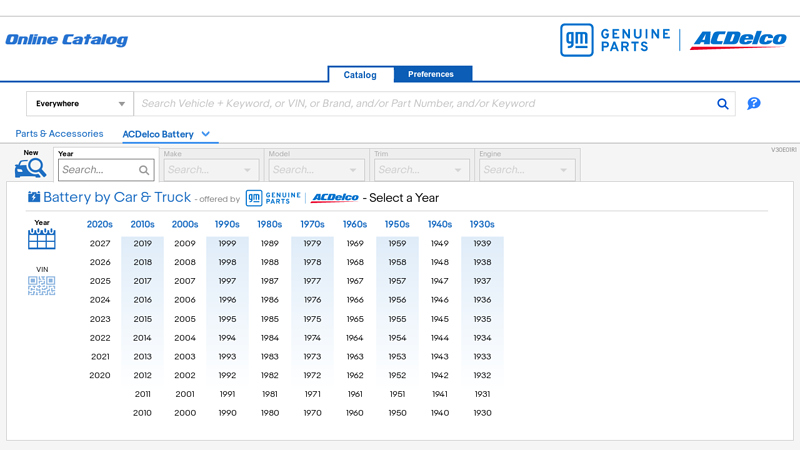This screenshot has width=800, height=450.
Task: Click the Online Catalog title
Action: 66,40
